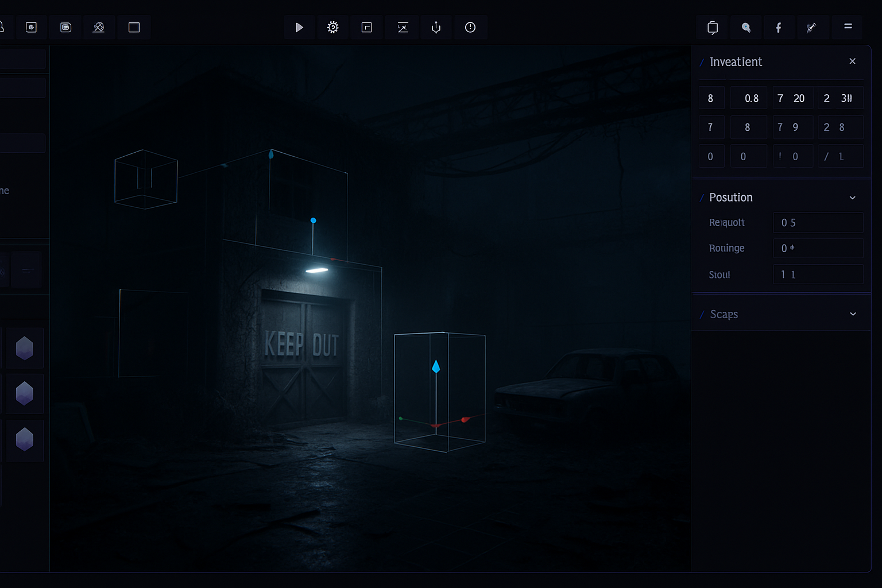Select the top hexagon asset thumbnail

coord(25,348)
